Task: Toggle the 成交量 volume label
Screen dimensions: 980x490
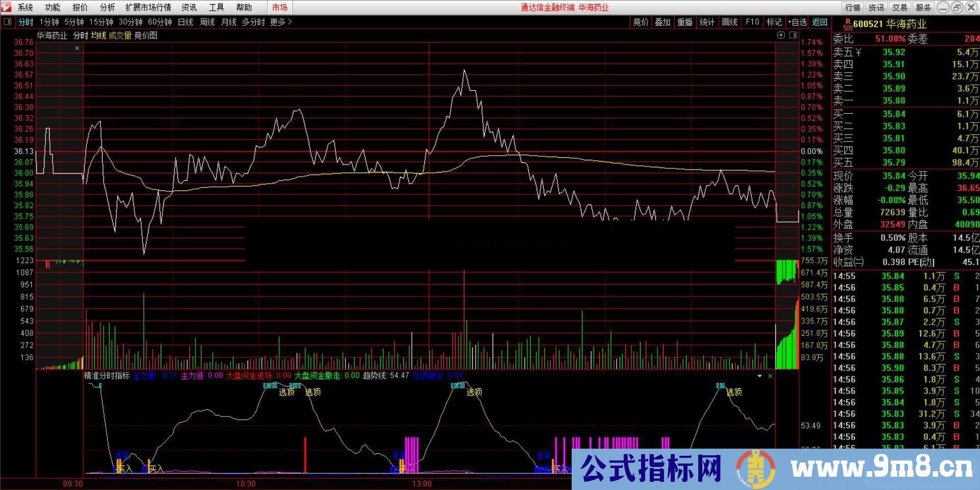Action: (x=120, y=35)
